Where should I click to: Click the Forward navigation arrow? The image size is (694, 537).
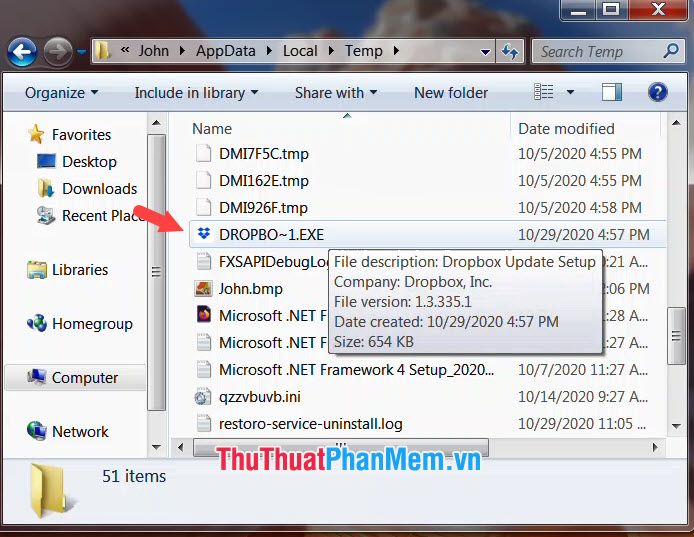[58, 52]
